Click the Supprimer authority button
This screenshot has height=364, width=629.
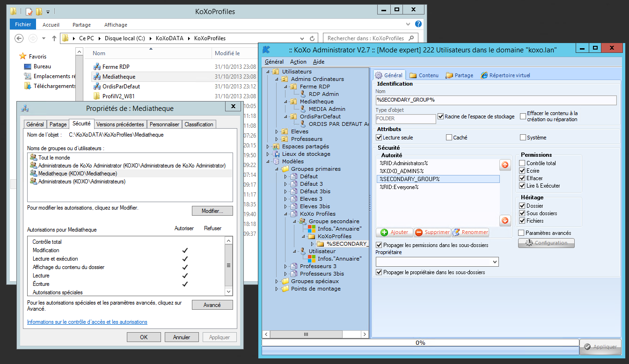click(x=432, y=232)
